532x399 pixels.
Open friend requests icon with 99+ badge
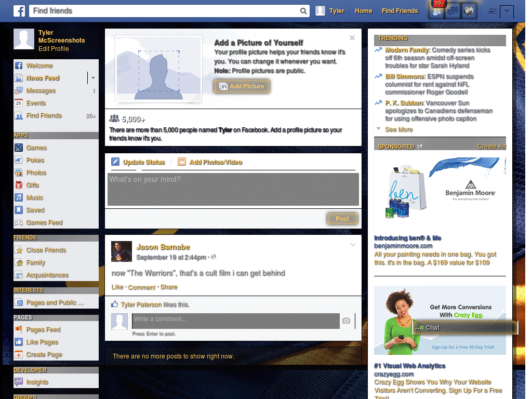tap(436, 11)
